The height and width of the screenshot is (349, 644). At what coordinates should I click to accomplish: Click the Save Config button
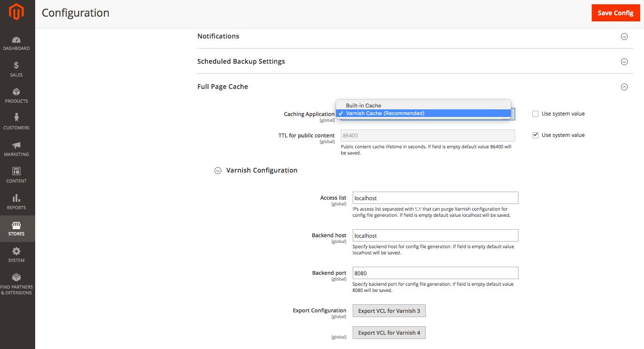tap(615, 13)
